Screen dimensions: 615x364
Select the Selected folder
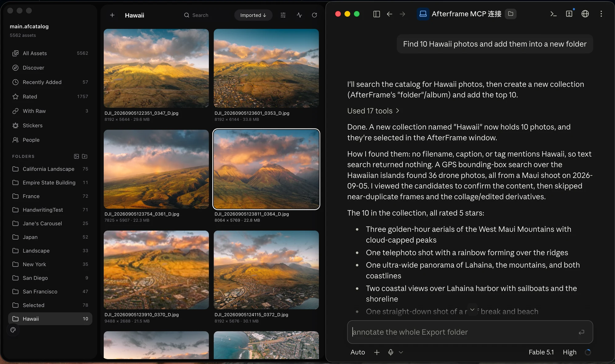click(x=50, y=305)
